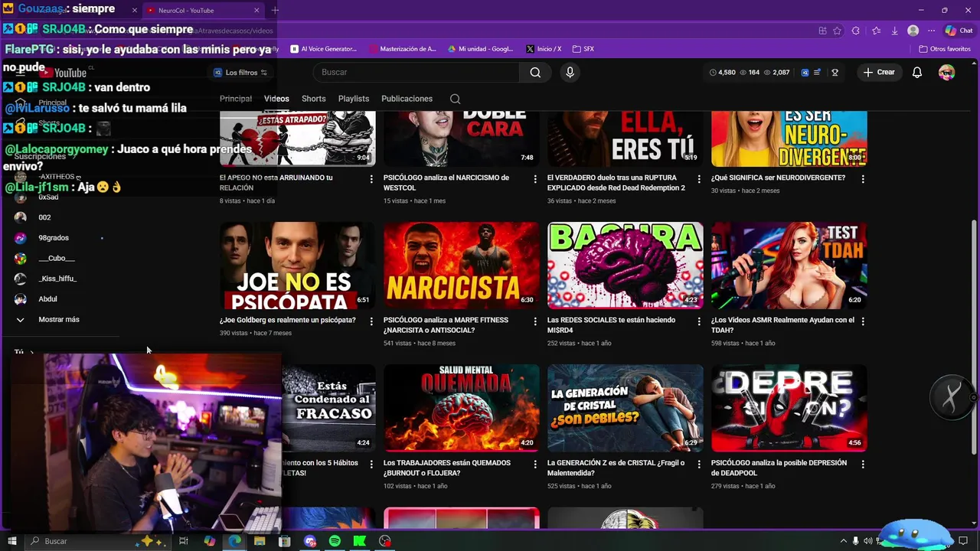Image resolution: width=980 pixels, height=551 pixels.
Task: Open the YouTube account avatar menu
Action: (947, 72)
